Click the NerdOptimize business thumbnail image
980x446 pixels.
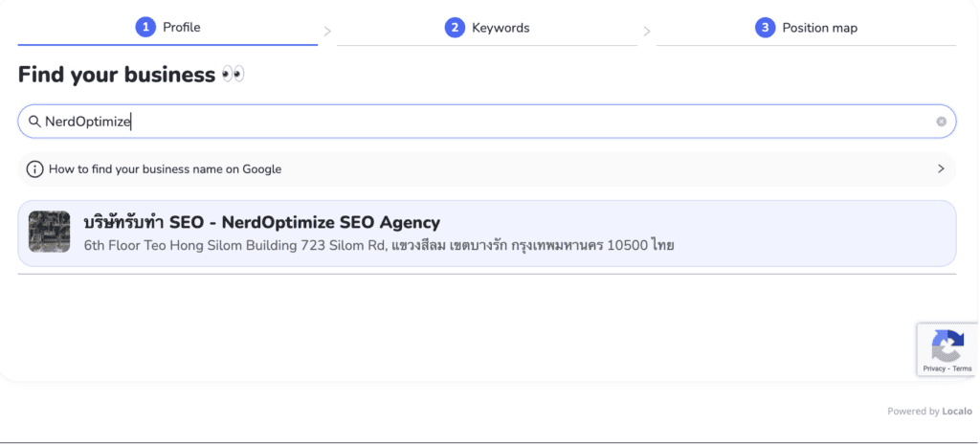click(x=50, y=232)
